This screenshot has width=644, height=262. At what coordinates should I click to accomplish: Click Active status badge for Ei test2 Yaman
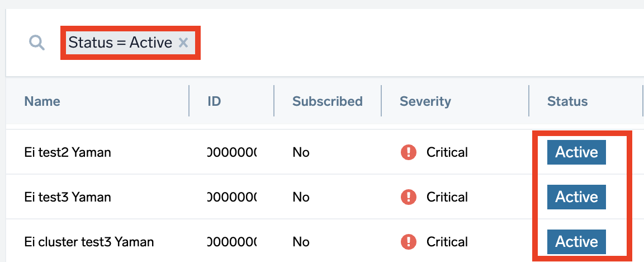tap(576, 152)
